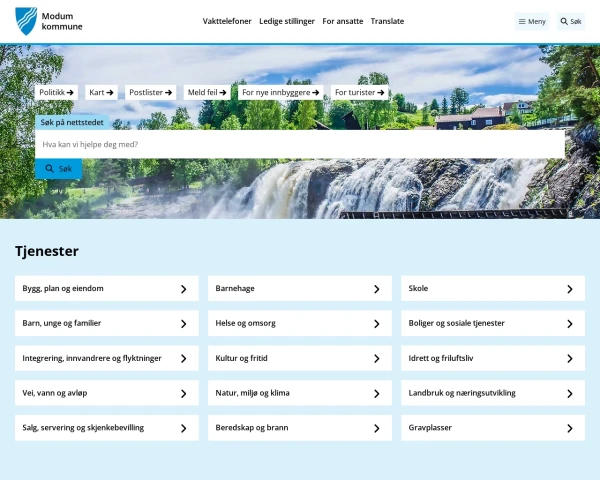Open the For ansatte navigation link

point(343,21)
